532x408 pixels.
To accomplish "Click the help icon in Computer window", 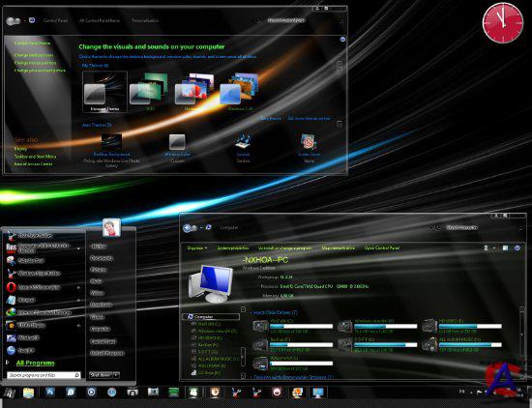I will pos(517,248).
